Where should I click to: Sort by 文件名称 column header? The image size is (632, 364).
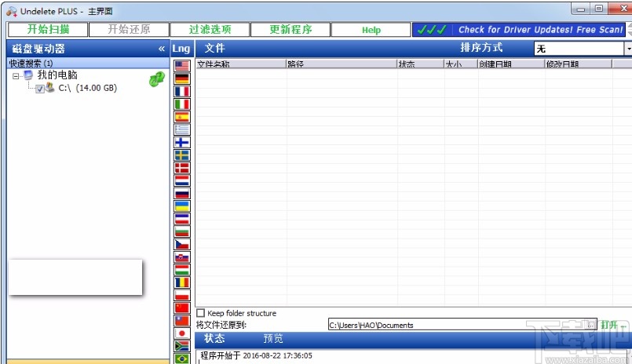[241, 64]
